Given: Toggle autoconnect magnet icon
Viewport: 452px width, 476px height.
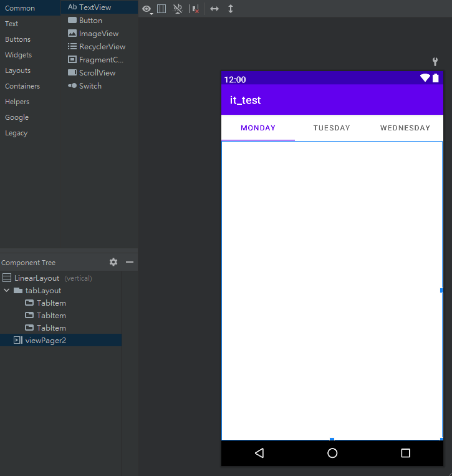Looking at the screenshot, I should point(178,9).
